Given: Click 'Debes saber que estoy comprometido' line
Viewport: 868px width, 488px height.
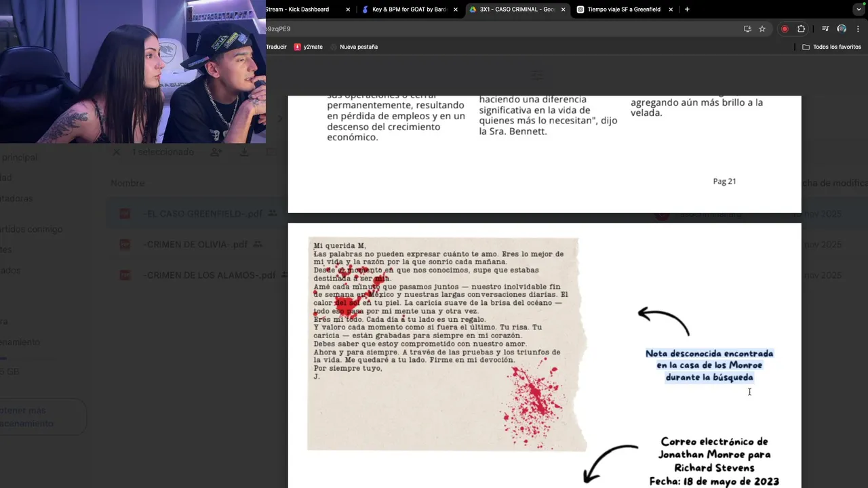Looking at the screenshot, I should pos(420,344).
